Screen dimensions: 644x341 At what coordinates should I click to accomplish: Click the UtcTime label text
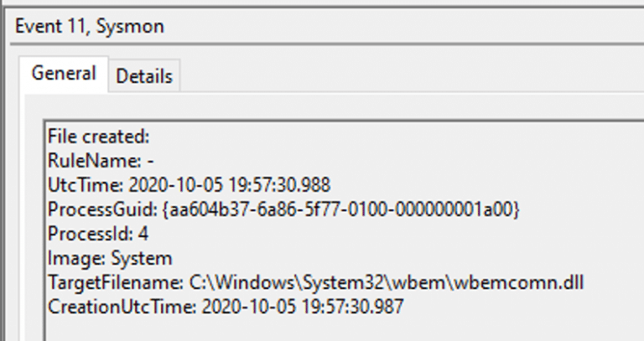tap(86, 185)
